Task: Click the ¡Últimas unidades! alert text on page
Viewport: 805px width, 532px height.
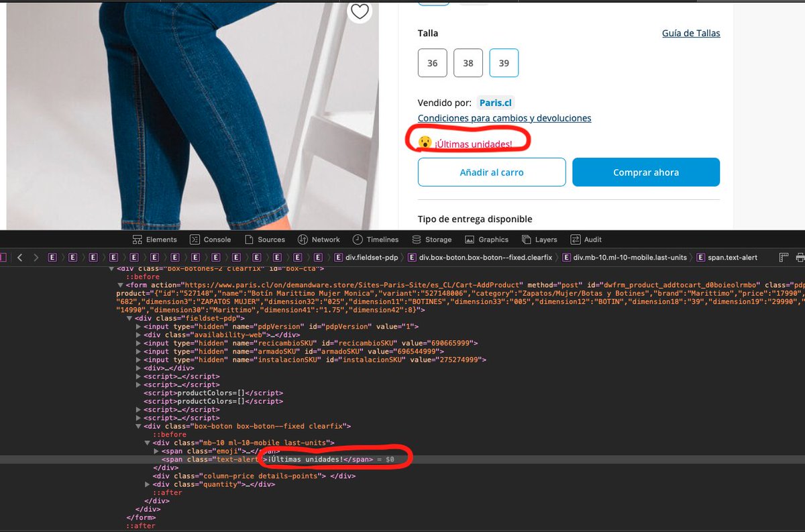Action: click(473, 144)
